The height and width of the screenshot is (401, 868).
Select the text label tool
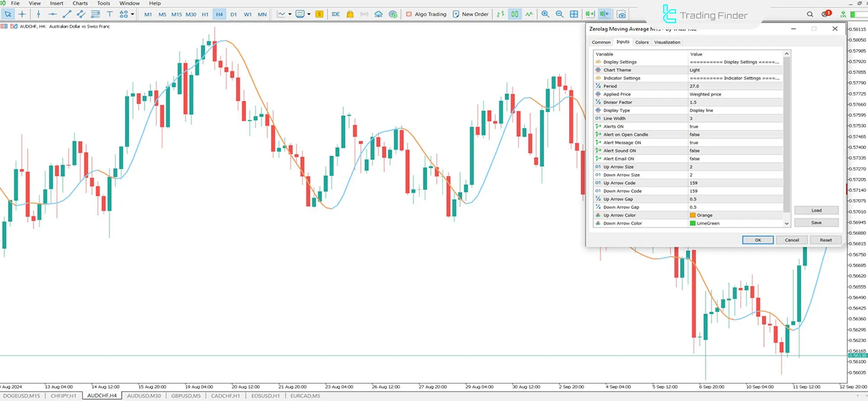(109, 14)
